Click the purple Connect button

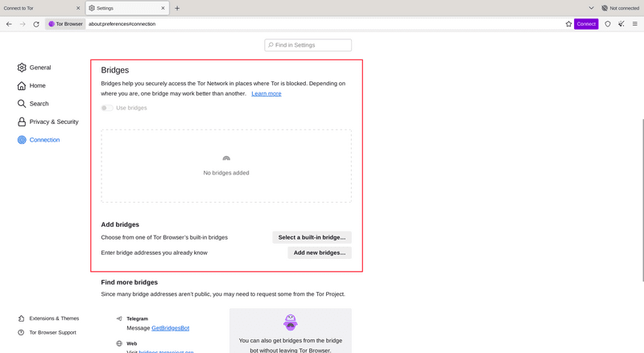pyautogui.click(x=586, y=24)
